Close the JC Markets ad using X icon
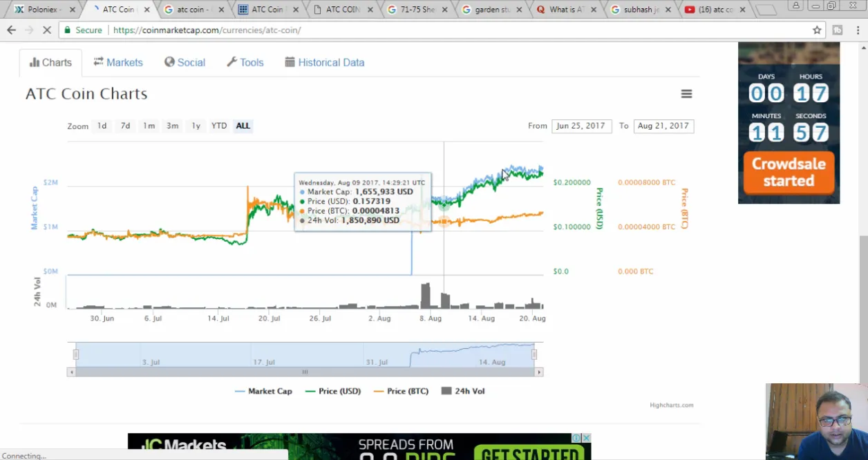 click(x=586, y=438)
